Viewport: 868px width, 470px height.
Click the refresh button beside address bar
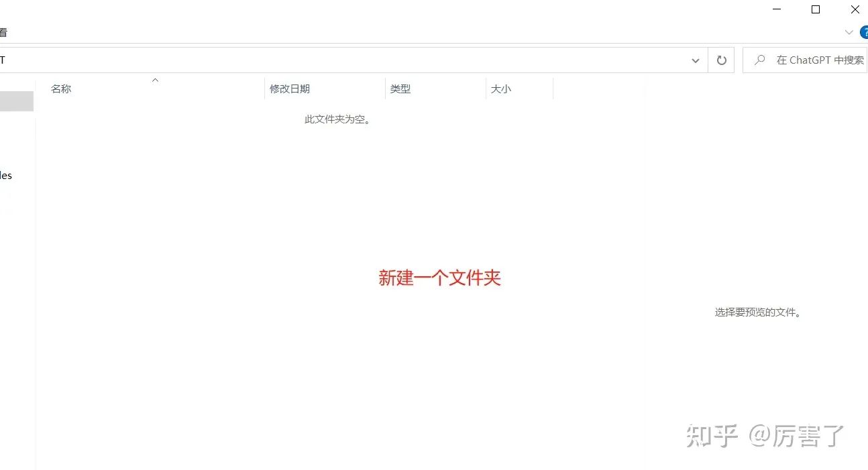pos(721,60)
